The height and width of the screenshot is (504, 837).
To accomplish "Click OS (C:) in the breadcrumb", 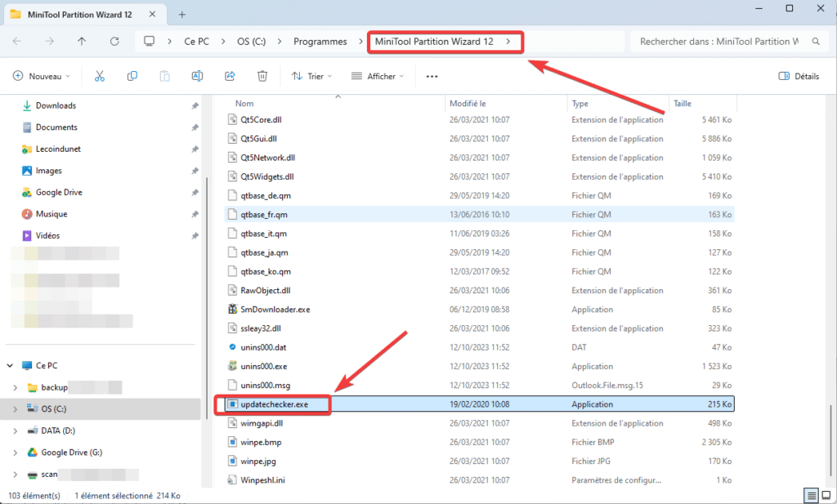I will coord(252,41).
